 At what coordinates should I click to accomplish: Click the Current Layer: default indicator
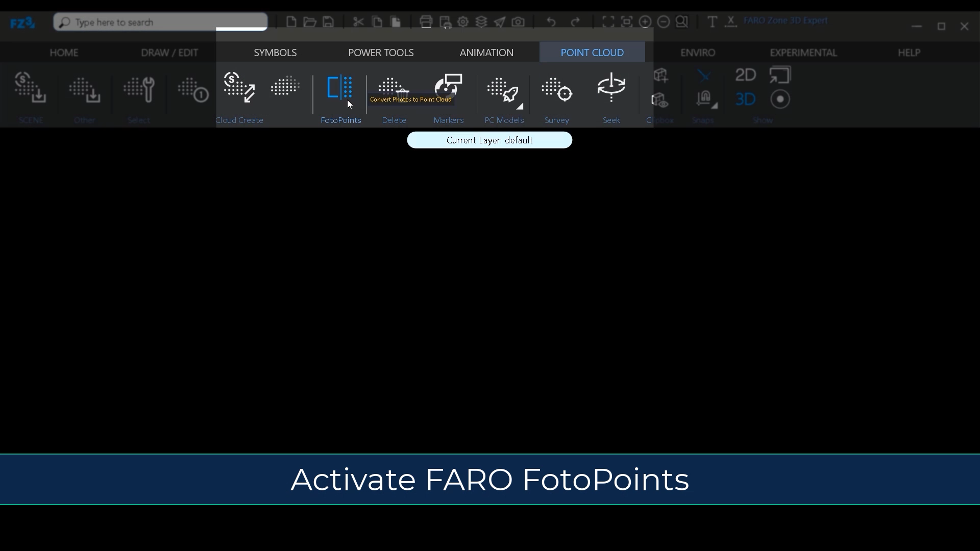489,140
